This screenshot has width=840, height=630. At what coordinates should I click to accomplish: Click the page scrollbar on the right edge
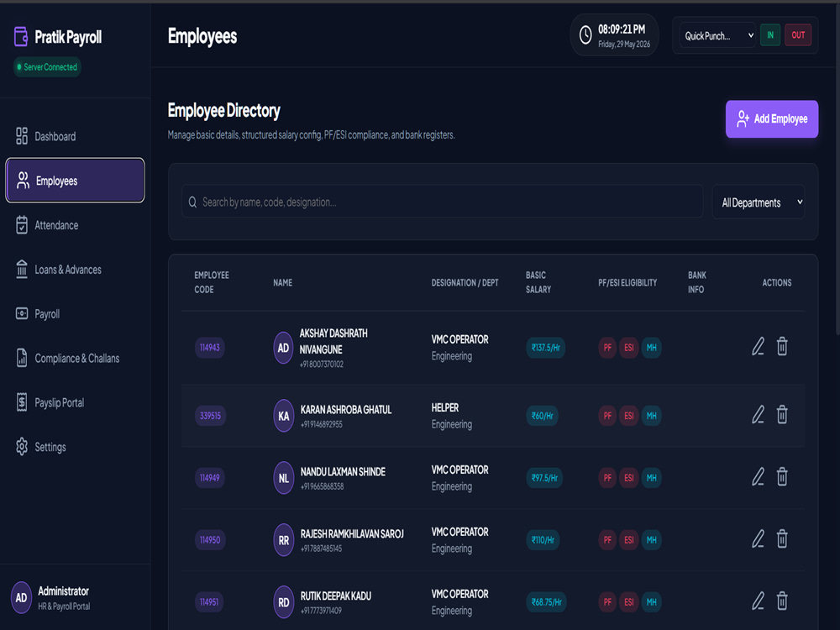click(x=837, y=171)
